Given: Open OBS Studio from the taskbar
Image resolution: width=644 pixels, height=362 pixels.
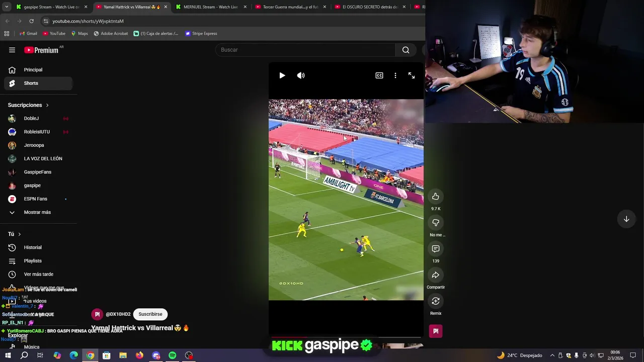Looking at the screenshot, I should coord(189,355).
